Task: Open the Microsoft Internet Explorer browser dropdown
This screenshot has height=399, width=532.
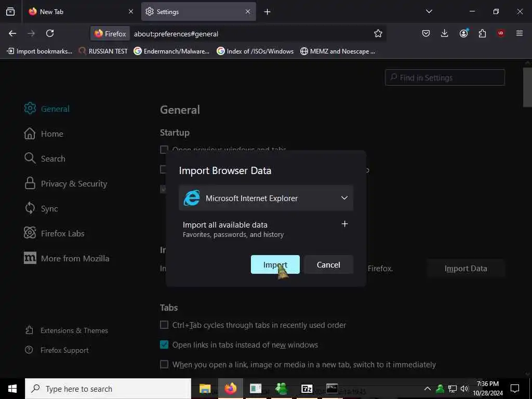Action: pos(266,198)
